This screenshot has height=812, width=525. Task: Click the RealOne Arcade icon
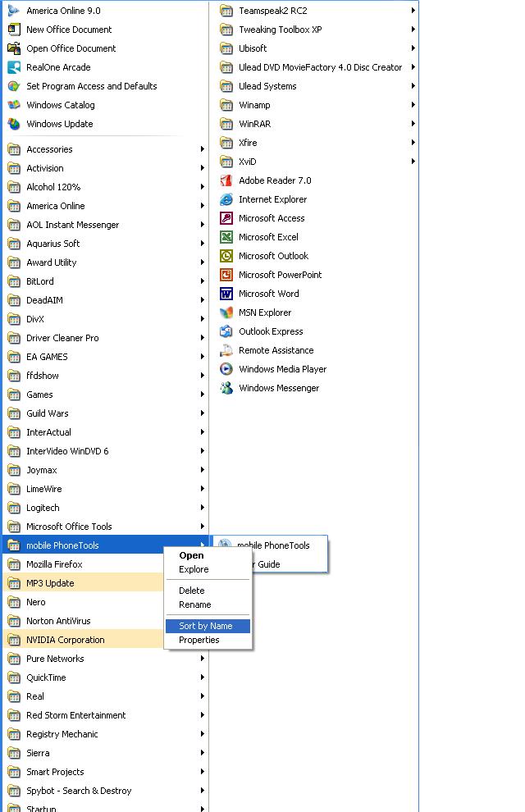point(14,67)
